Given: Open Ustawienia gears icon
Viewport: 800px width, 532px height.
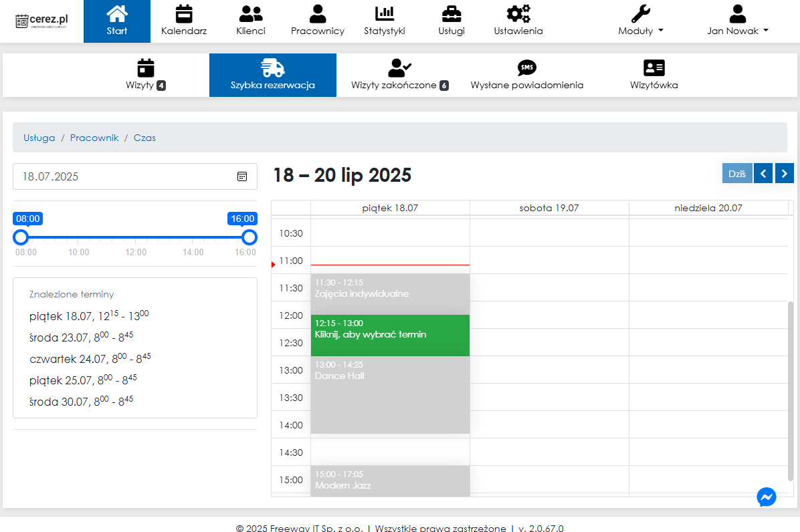Looking at the screenshot, I should [x=518, y=14].
